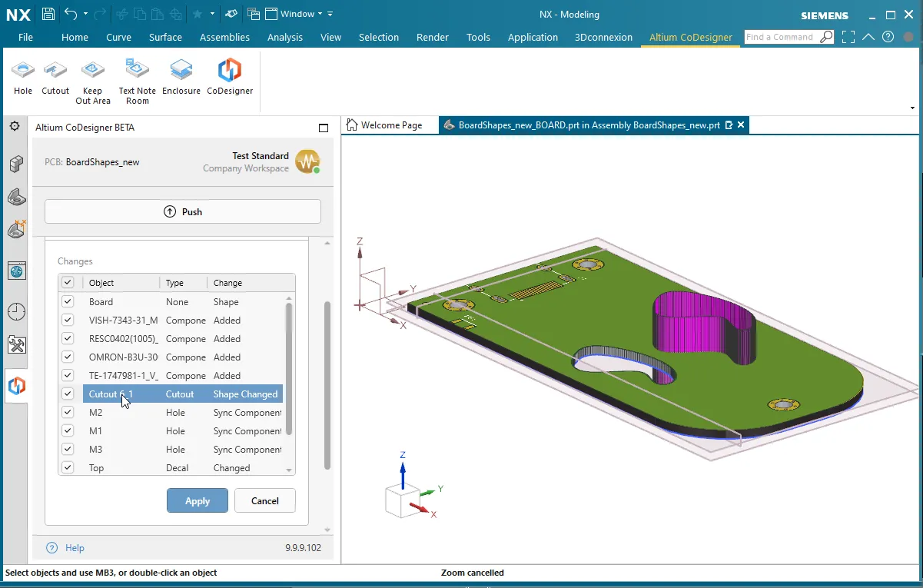Image resolution: width=923 pixels, height=588 pixels.
Task: Toggle the select-all checkbox in header
Action: point(68,283)
